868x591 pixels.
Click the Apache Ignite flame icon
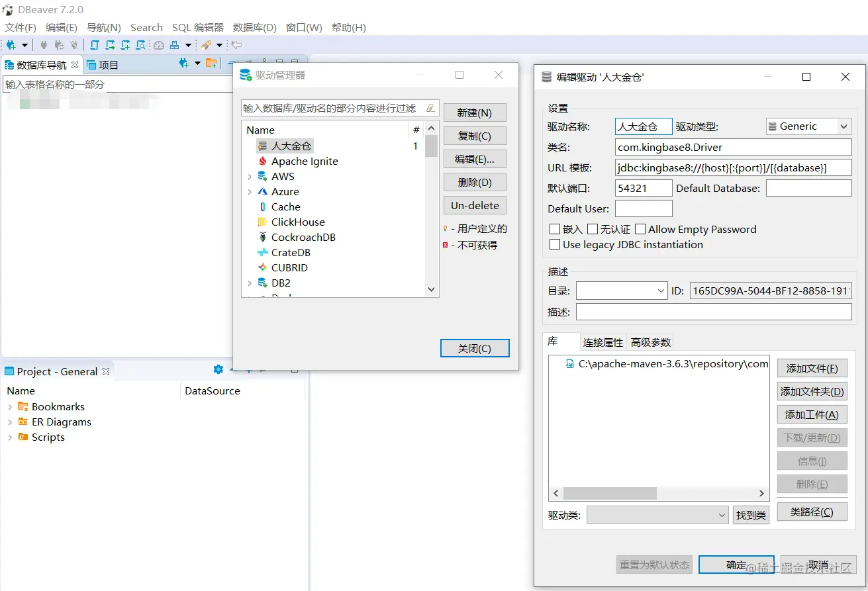click(263, 161)
